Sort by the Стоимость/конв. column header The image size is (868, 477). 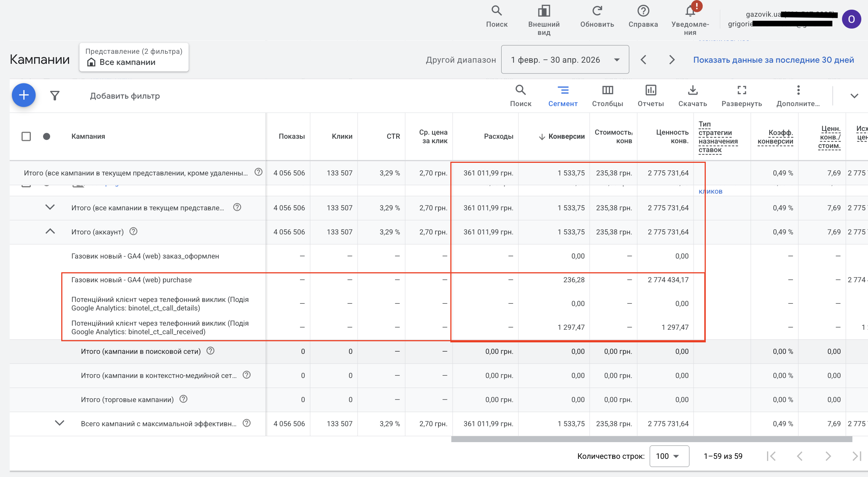pos(613,136)
